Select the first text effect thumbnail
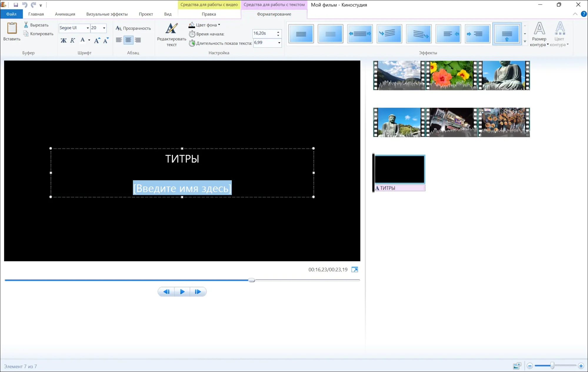 pos(301,34)
